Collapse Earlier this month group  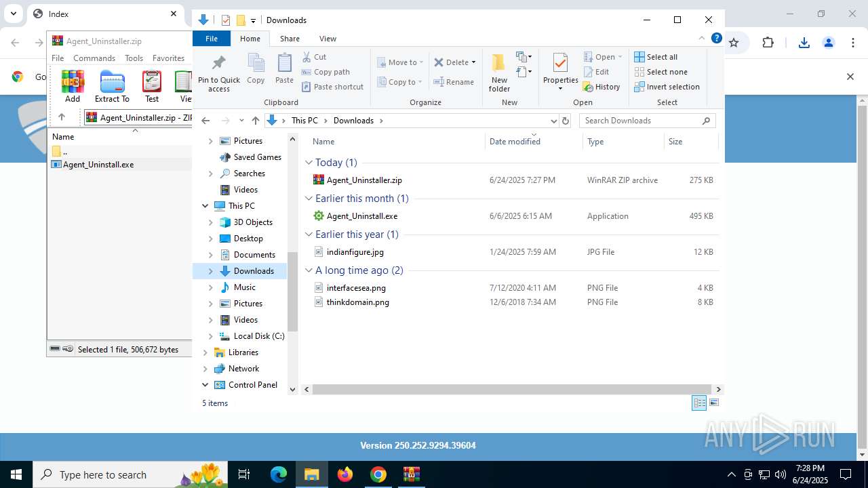(309, 199)
